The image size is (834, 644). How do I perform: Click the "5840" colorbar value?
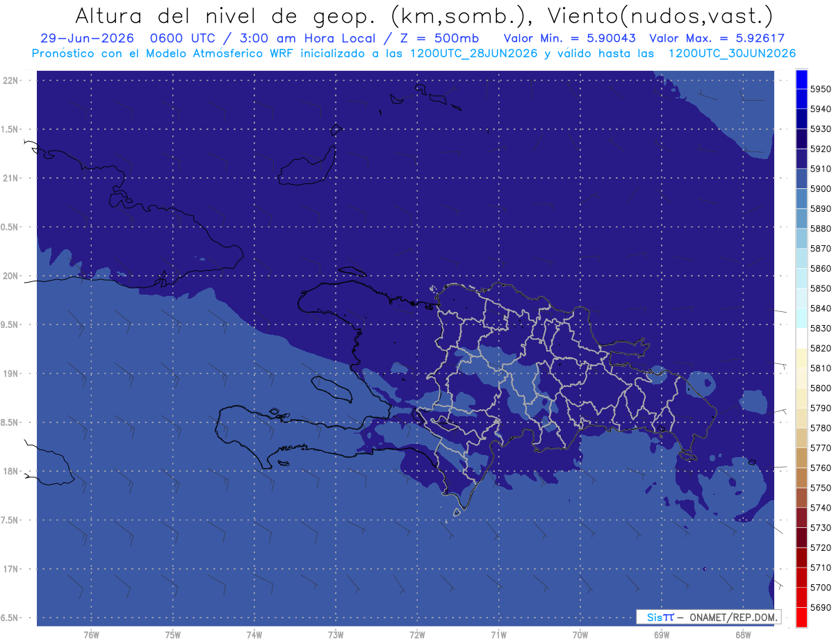point(820,308)
